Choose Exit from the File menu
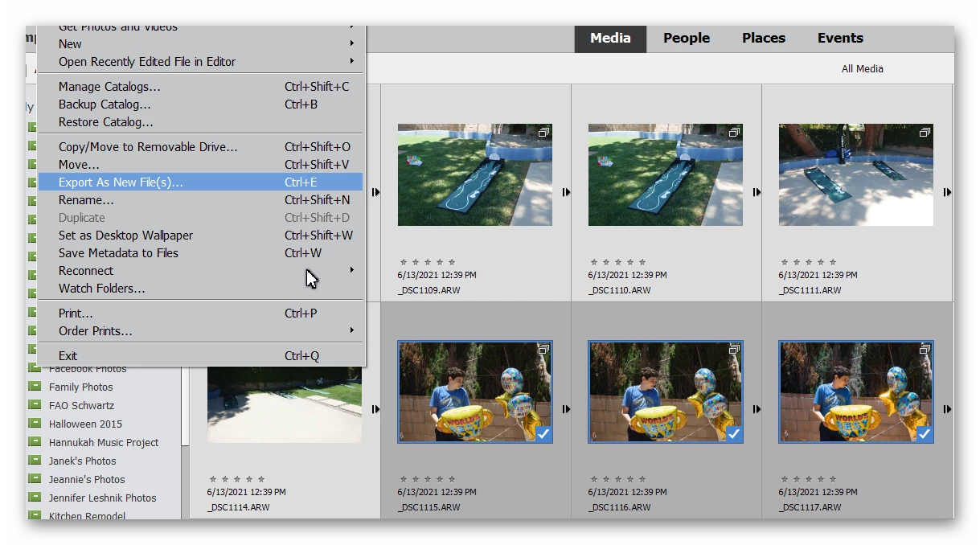Viewport: 980px width, 545px height. click(x=200, y=356)
